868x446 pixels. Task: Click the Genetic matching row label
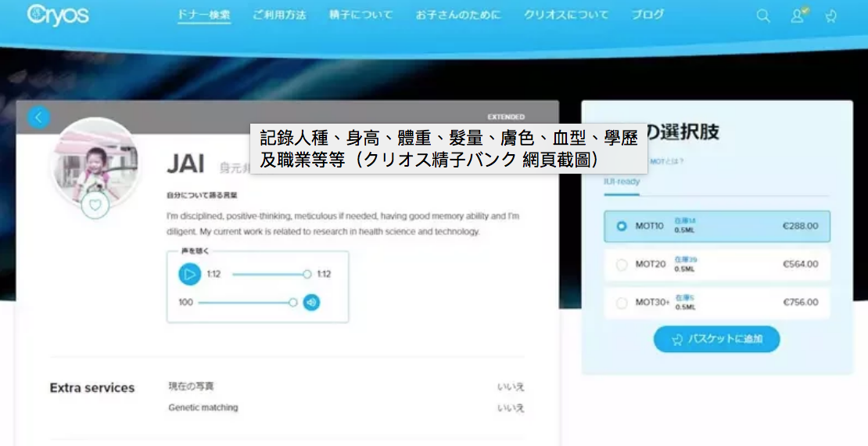coord(203,407)
